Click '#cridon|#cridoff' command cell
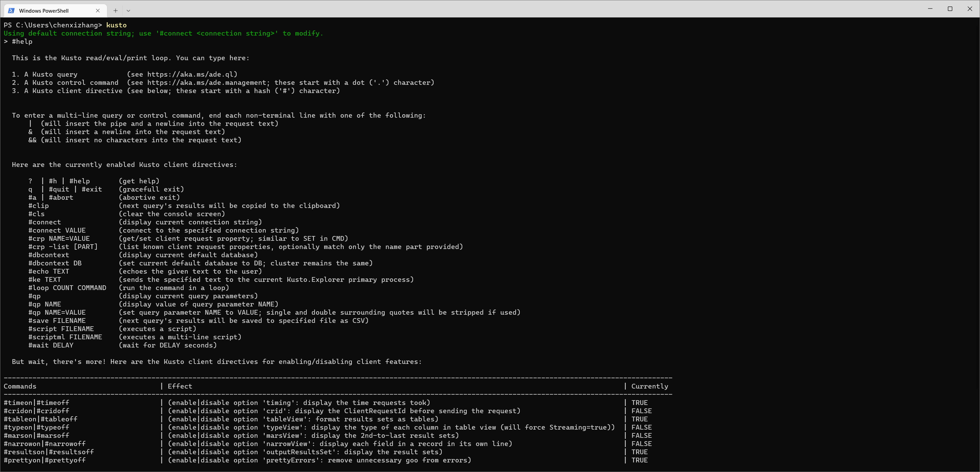Image resolution: width=980 pixels, height=472 pixels. pos(37,411)
